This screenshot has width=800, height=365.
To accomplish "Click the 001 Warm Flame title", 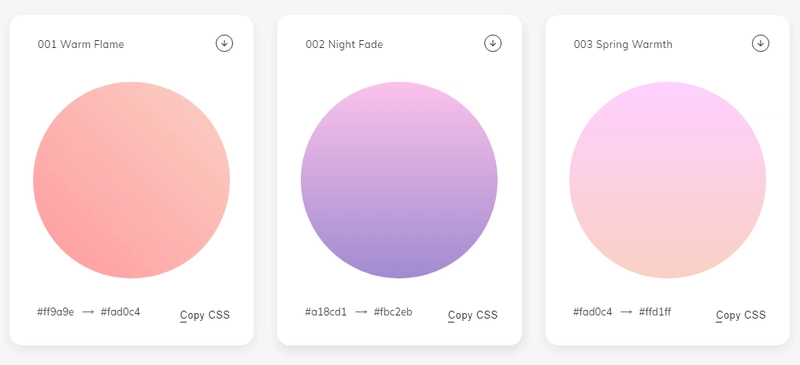I will click(81, 44).
